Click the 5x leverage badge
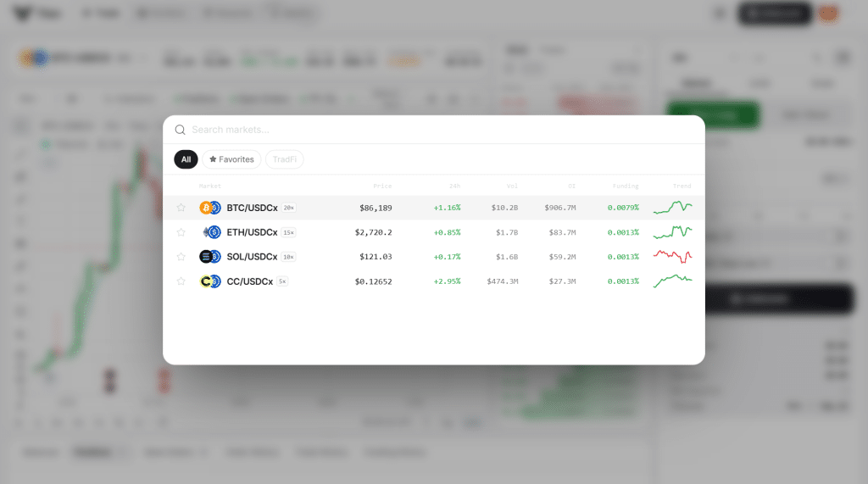868x484 pixels. pos(282,281)
